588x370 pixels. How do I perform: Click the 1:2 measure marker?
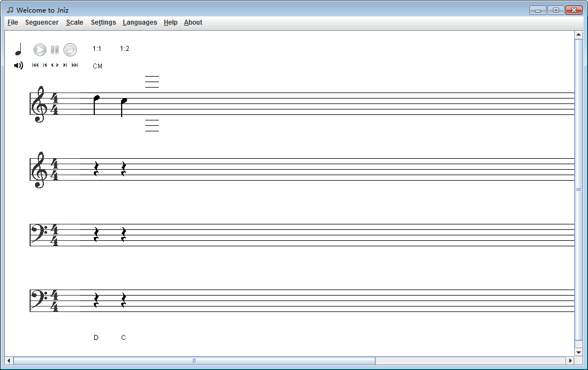tap(124, 48)
